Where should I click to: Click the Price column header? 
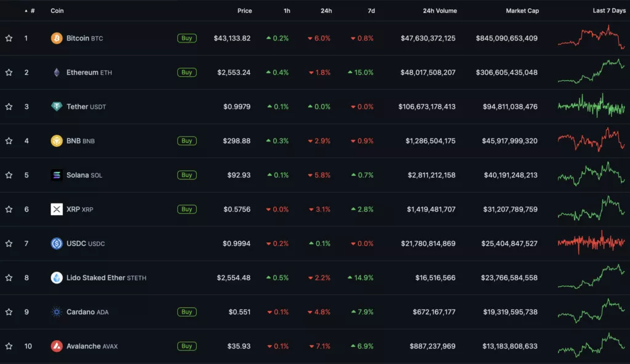pos(244,10)
